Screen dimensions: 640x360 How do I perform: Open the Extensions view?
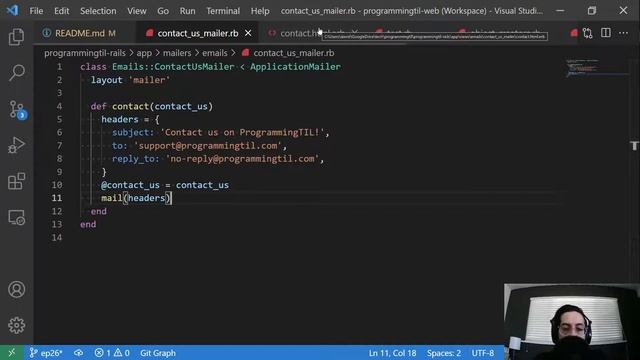pyautogui.click(x=16, y=181)
